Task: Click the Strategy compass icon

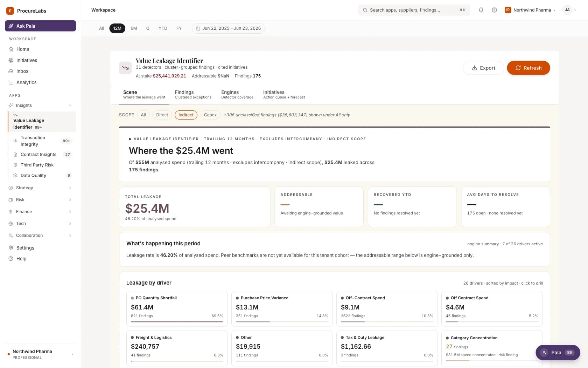Action: click(11, 188)
